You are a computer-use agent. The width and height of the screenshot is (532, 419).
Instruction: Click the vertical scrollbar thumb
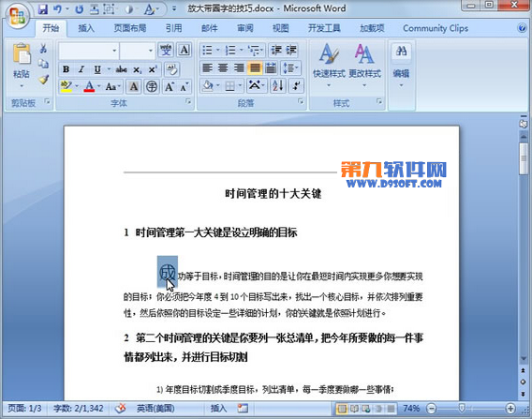pos(524,159)
